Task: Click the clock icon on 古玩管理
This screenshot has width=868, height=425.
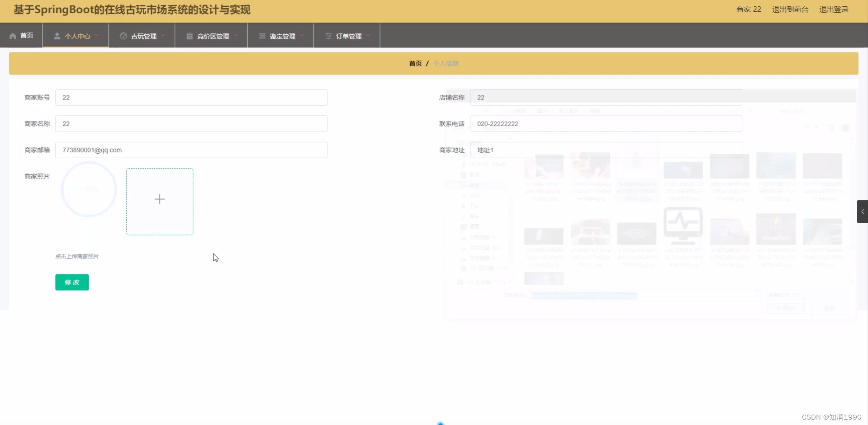Action: (123, 36)
